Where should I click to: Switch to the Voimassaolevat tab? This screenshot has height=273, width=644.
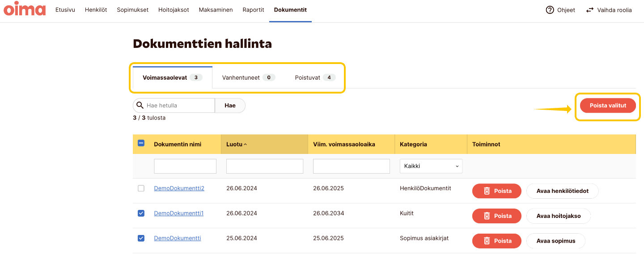[x=173, y=77]
